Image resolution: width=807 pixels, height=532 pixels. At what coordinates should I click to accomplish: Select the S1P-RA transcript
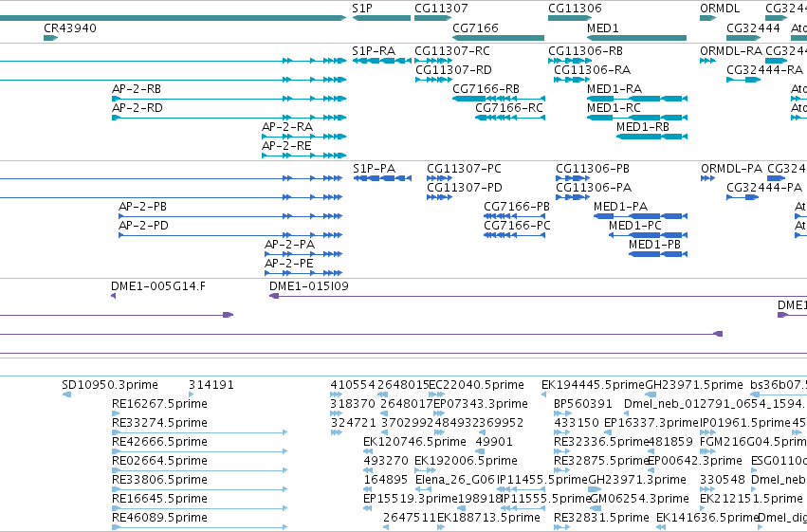pos(382,61)
